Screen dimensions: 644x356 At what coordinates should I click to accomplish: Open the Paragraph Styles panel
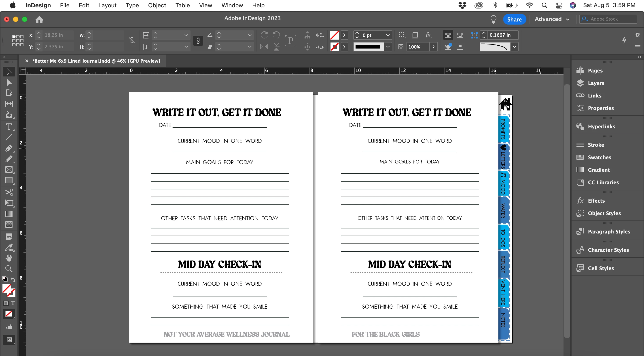608,231
